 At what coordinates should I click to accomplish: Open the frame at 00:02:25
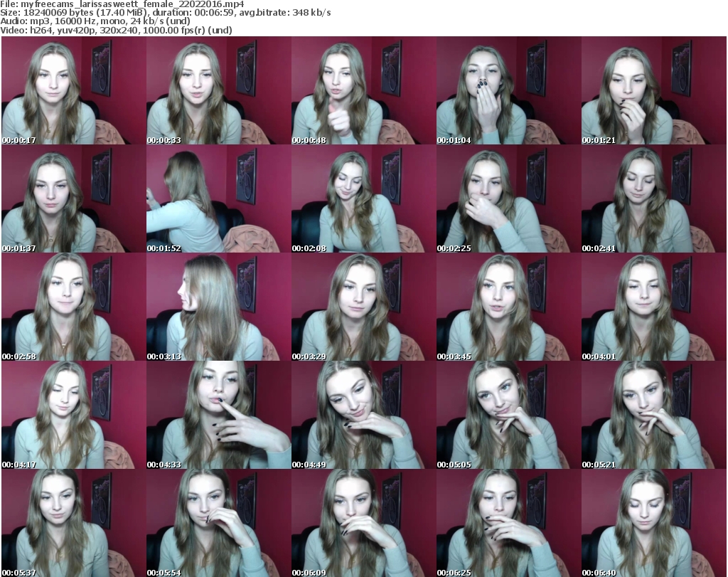pos(508,198)
